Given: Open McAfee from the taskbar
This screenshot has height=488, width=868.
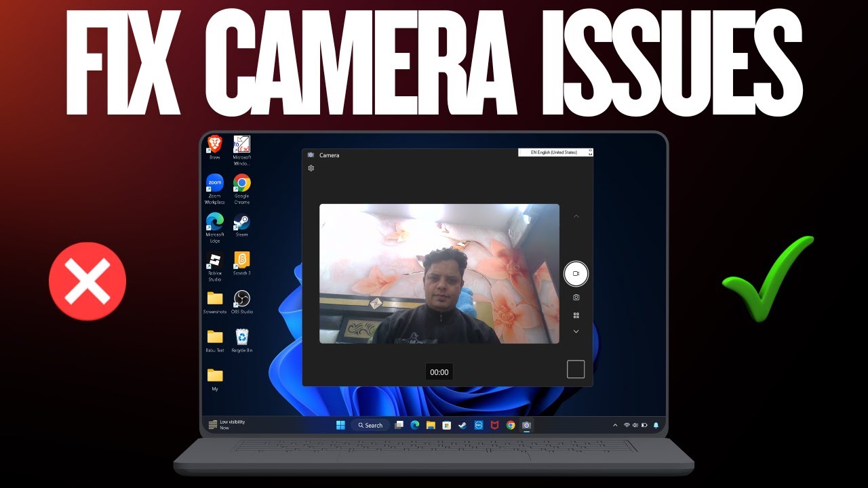Looking at the screenshot, I should coord(494,426).
